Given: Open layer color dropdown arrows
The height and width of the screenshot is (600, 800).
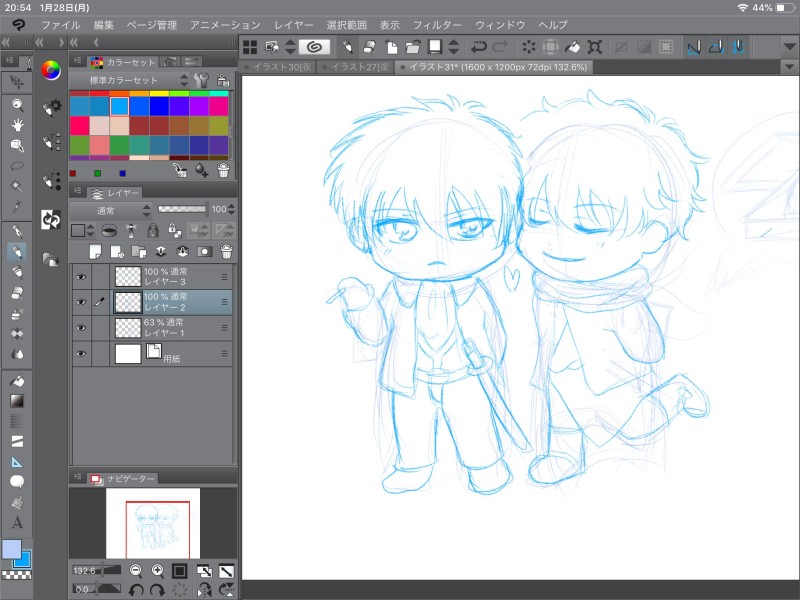Looking at the screenshot, I should [90, 231].
